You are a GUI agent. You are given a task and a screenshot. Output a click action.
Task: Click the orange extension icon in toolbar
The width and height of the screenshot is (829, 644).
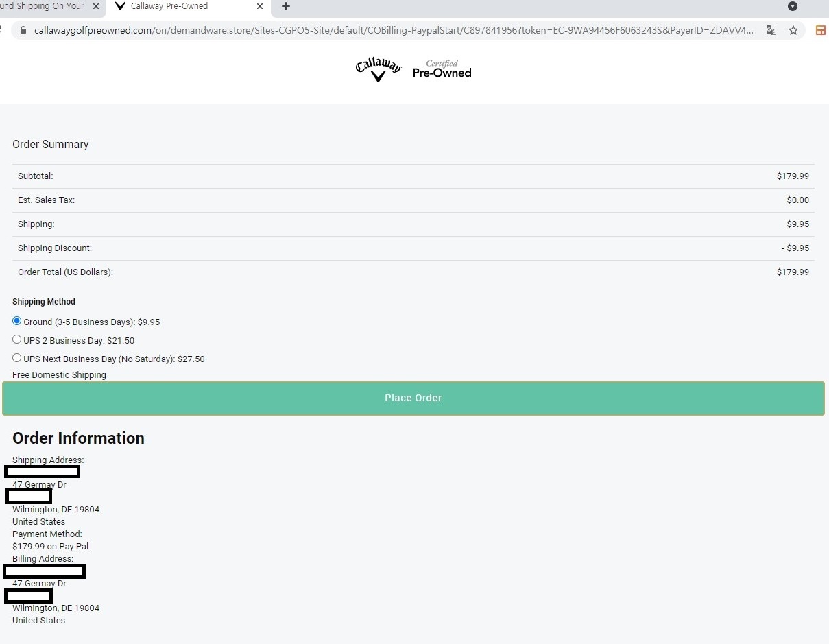click(x=820, y=30)
